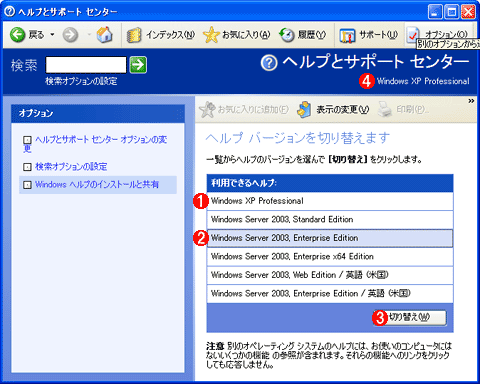Click 表示の変更(V) view change icon
This screenshot has height=384, width=480.
(x=304, y=110)
